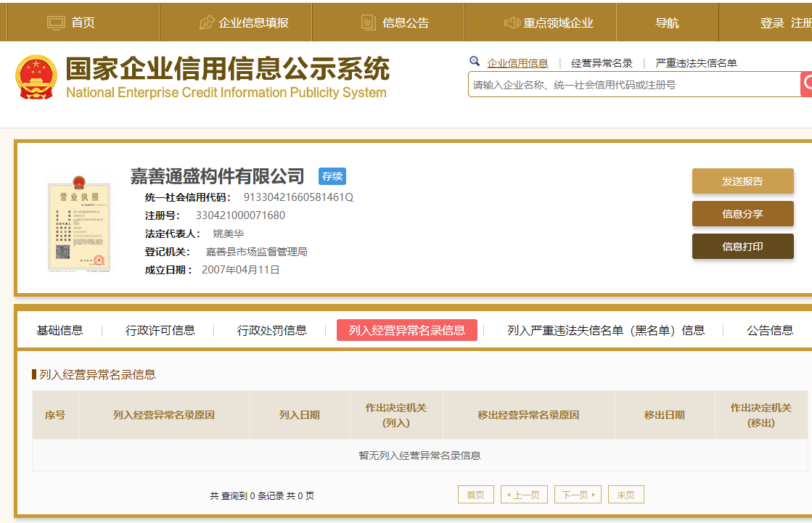
Task: Go to next page with 下一页
Action: point(578,495)
